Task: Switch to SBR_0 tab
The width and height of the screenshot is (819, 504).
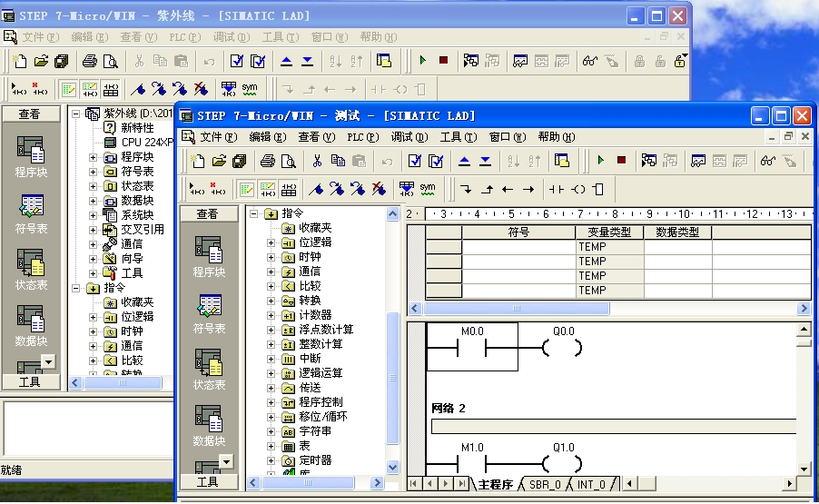Action: coord(545,484)
